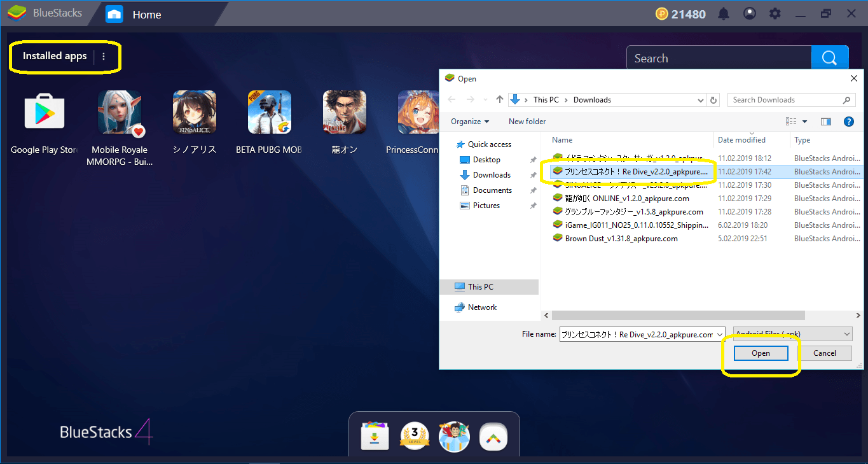Open Installed apps three-dot menu
This screenshot has height=464, width=868.
pyautogui.click(x=104, y=57)
